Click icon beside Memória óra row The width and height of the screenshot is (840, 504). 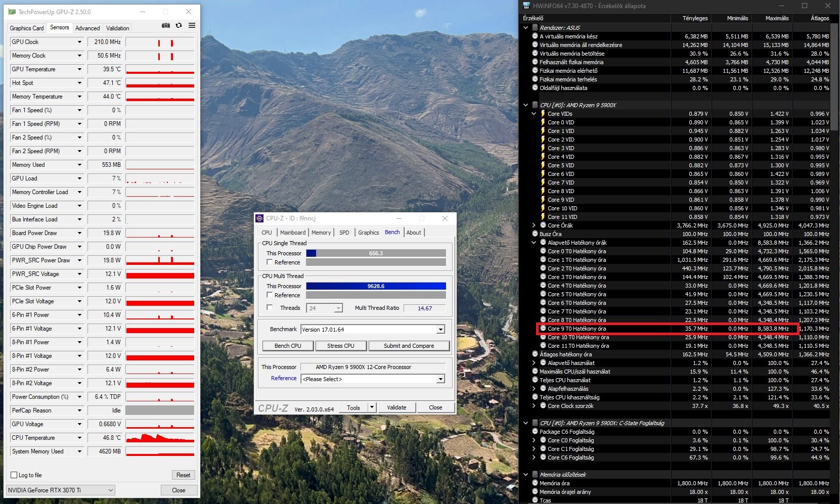tap(535, 483)
